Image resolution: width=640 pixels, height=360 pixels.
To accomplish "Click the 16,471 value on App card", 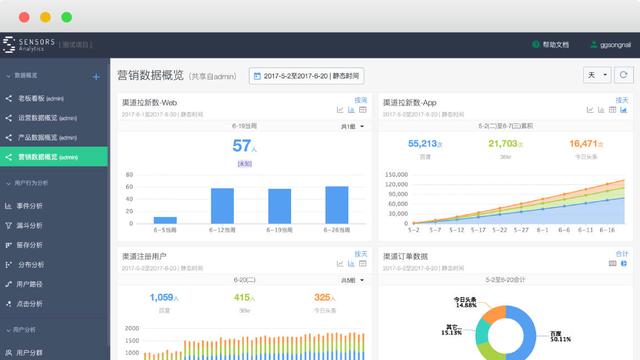I will click(586, 144).
